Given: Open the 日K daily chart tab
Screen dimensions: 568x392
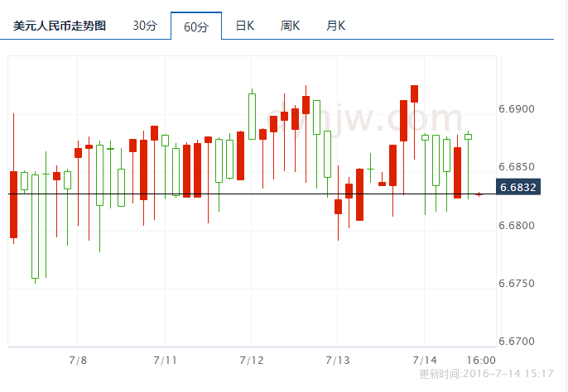Looking at the screenshot, I should tap(245, 26).
